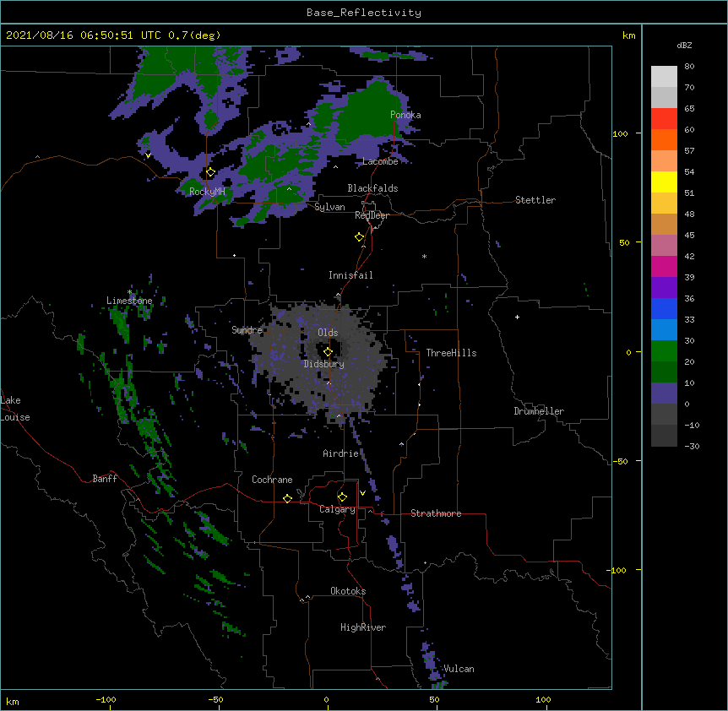
Task: Click the Blackfalds city label
Action: tap(372, 188)
